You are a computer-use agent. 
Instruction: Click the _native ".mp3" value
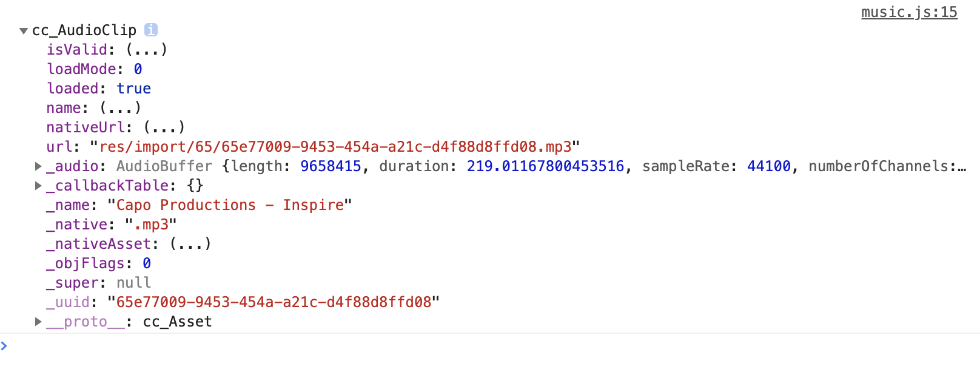click(151, 225)
